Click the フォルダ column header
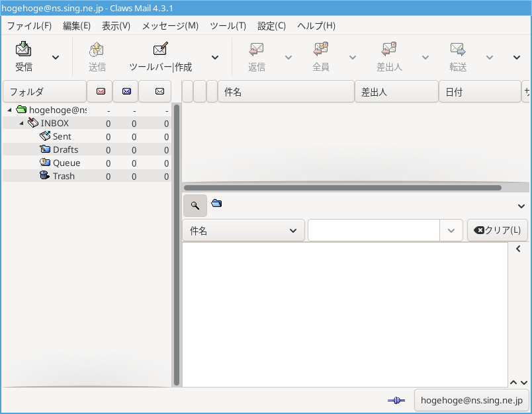 [44, 91]
